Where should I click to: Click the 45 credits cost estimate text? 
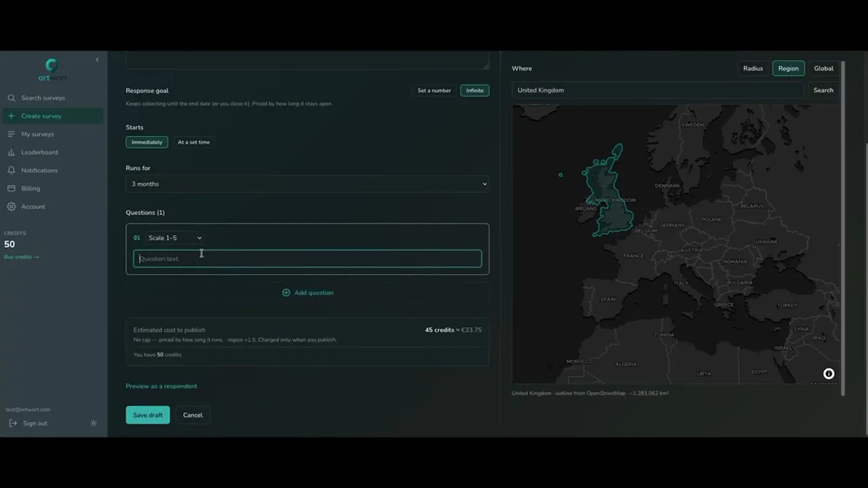pyautogui.click(x=439, y=330)
